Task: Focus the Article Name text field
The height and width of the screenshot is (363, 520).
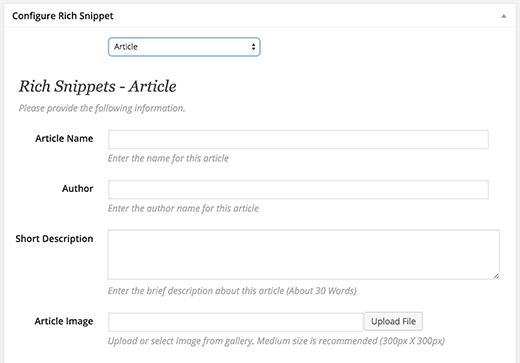Action: click(x=298, y=139)
